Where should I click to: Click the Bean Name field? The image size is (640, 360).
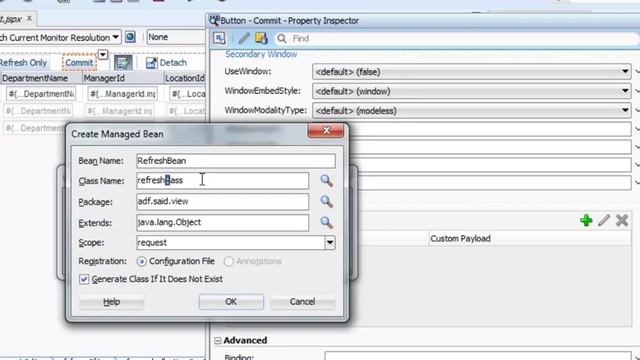[x=236, y=161]
